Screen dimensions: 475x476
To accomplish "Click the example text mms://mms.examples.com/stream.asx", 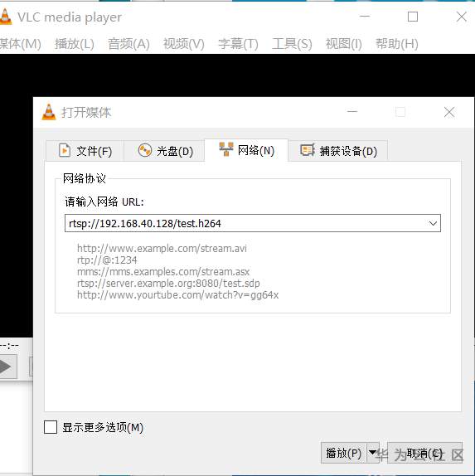I will pos(163,272).
